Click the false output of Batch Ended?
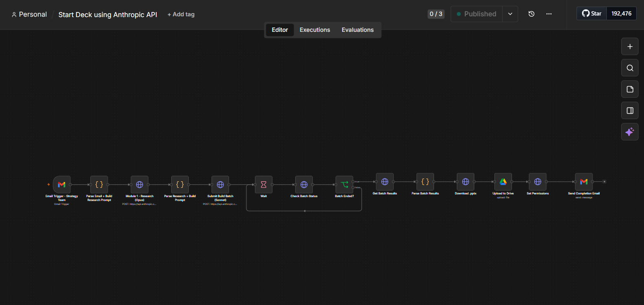 [x=353, y=187]
